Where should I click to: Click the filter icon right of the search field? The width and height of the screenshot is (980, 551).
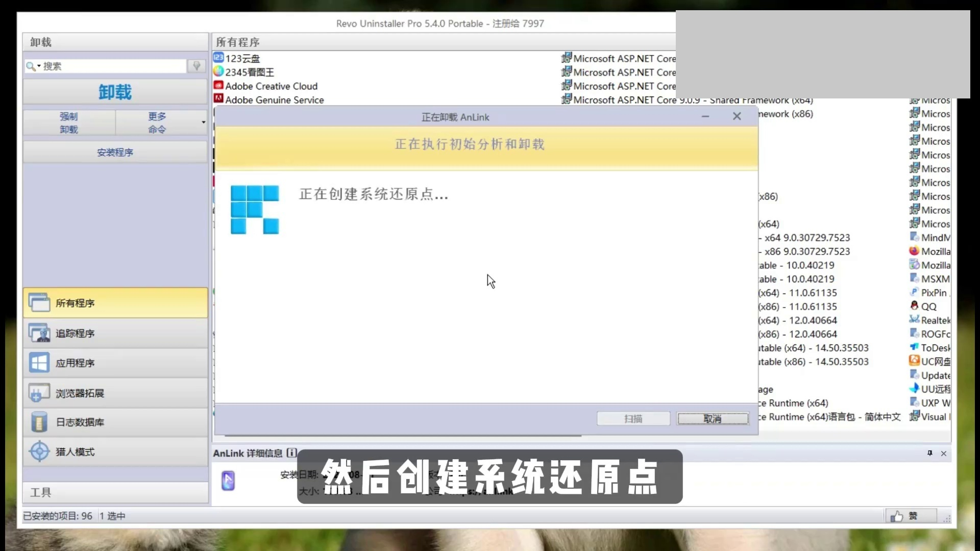point(196,66)
